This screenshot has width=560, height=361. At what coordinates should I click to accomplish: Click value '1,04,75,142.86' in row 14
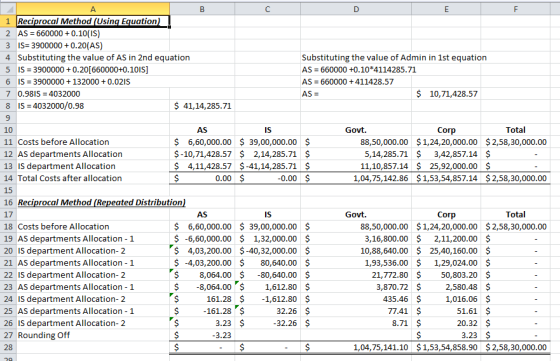click(x=381, y=178)
